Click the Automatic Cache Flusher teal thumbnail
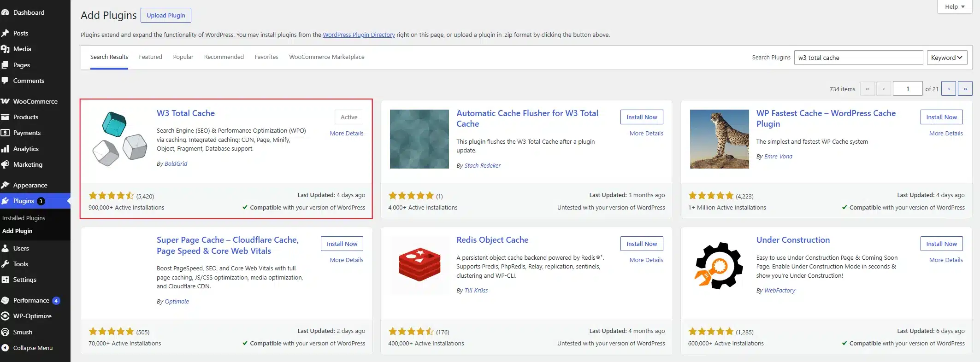 [x=419, y=139]
